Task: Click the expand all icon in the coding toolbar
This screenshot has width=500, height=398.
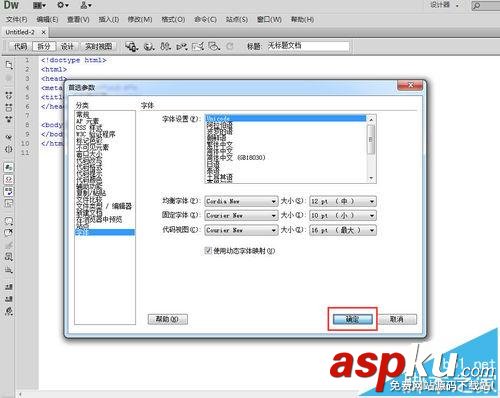Action: tap(9, 119)
